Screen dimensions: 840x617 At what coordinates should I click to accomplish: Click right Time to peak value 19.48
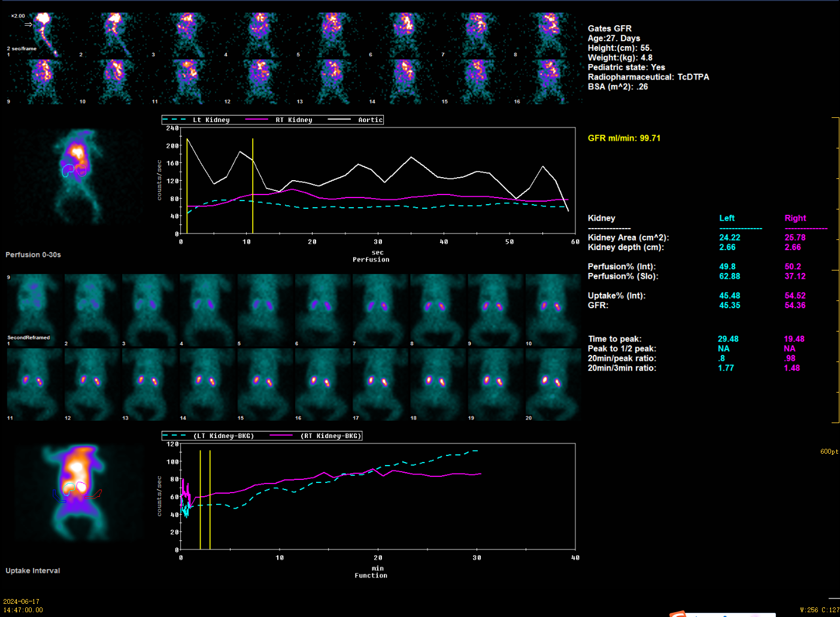(794, 339)
